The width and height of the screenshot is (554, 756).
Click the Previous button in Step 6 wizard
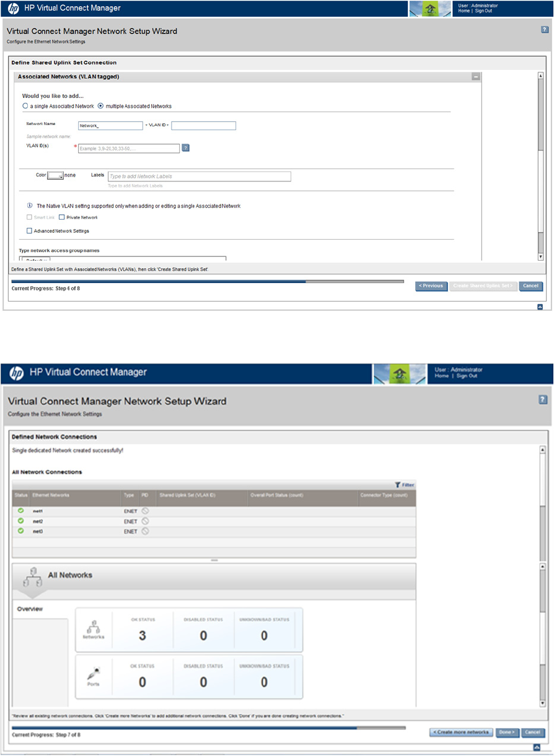431,286
